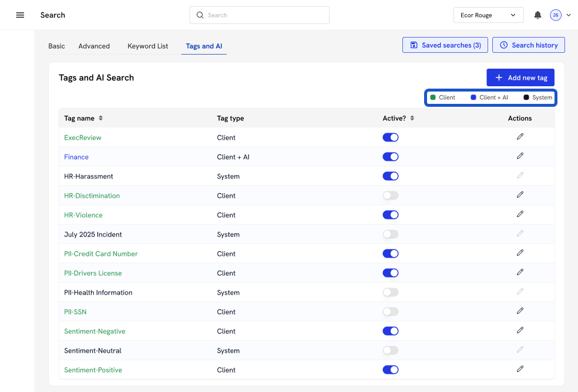Screen dimensions: 578x392
Task: Click the green Client legend swatch
Action: point(433,97)
